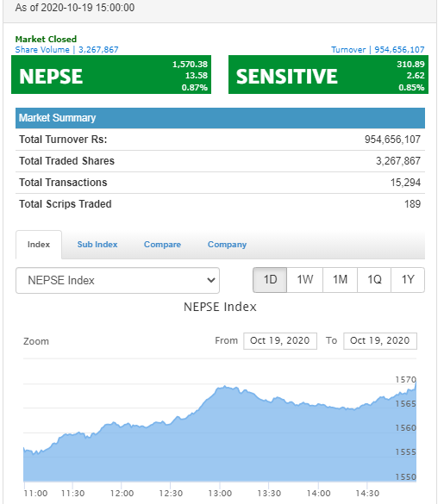Select the 1W range button
The width and height of the screenshot is (444, 504).
click(304, 280)
